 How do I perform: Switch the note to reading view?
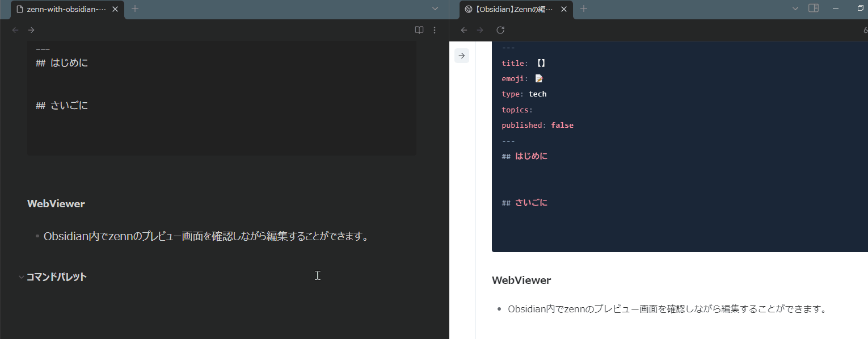tap(419, 30)
